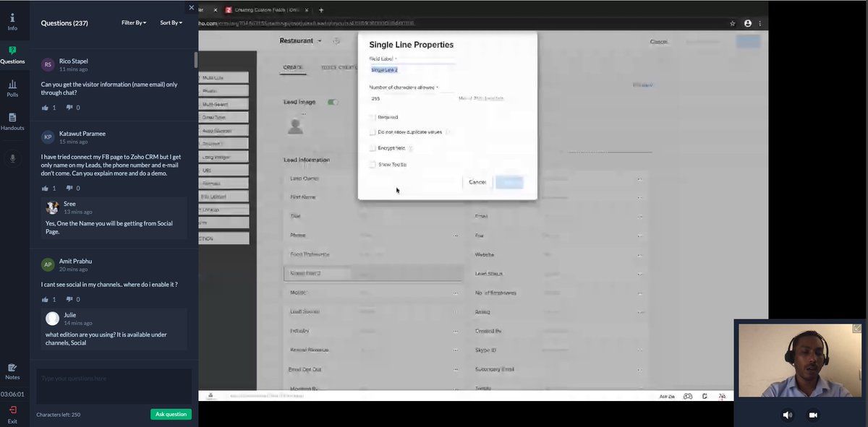Select the Multi-Select field type
Screen dimensions: 868x427
224,104
